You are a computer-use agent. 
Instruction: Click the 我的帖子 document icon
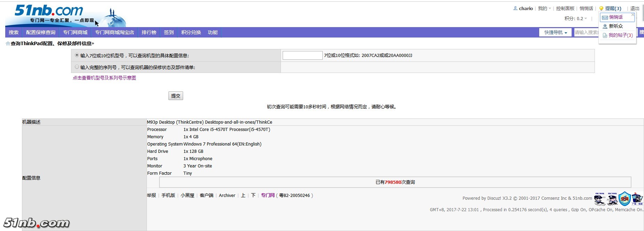click(x=605, y=35)
